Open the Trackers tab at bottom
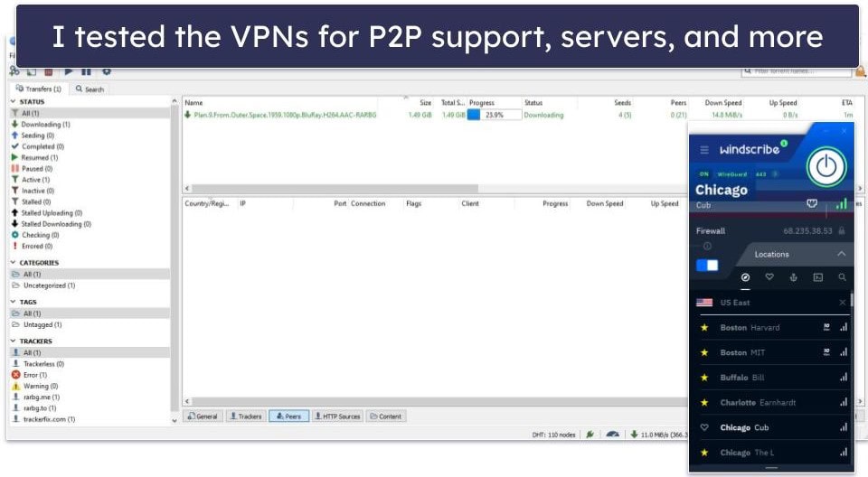This screenshot has width=868, height=477. (245, 416)
